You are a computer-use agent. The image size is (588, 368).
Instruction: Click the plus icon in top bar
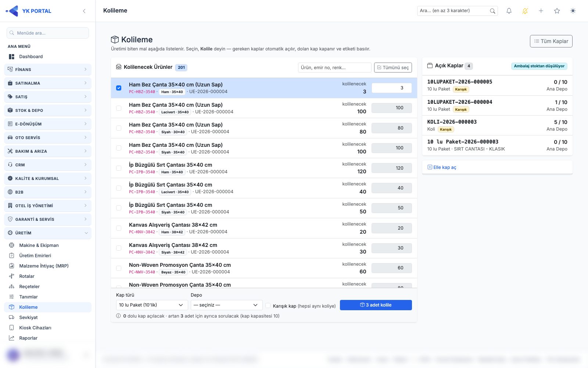click(541, 11)
